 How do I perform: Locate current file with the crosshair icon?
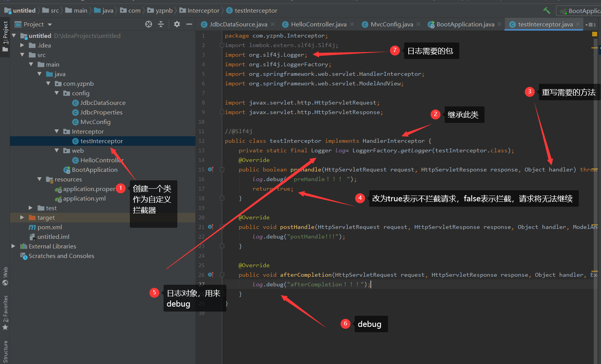149,24
